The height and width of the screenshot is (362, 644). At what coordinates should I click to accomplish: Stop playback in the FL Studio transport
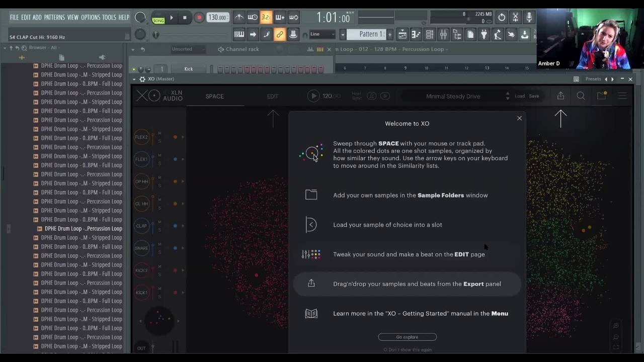[x=185, y=18]
